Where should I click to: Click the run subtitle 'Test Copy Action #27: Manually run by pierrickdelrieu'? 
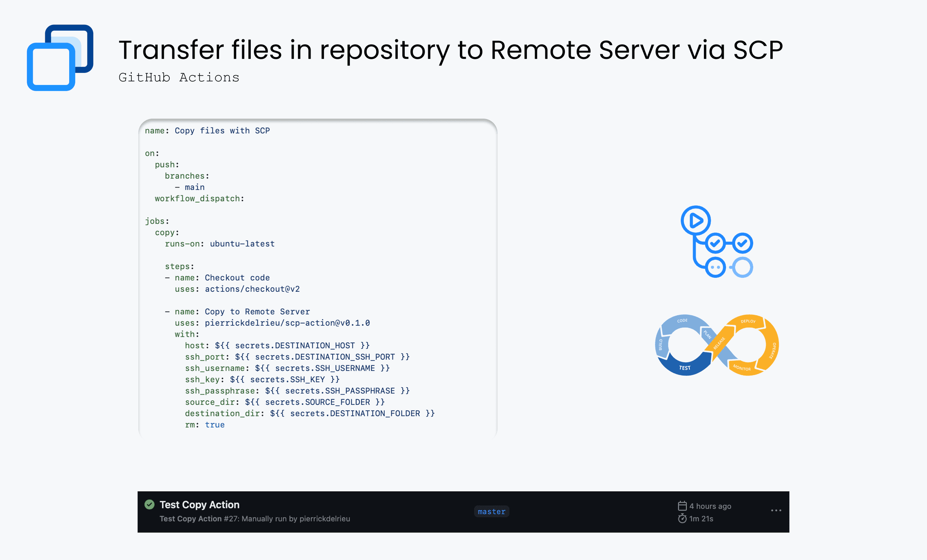[255, 519]
